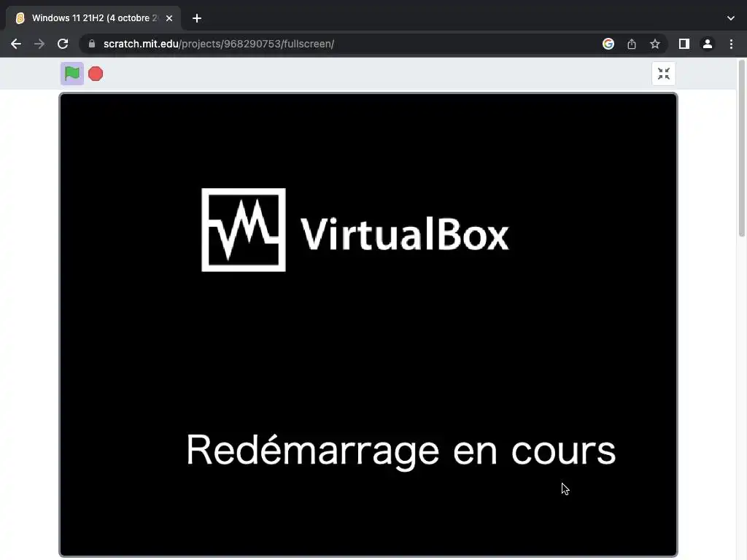Viewport: 747px width, 560px height.
Task: Stop the project with red stop button
Action: [96, 74]
